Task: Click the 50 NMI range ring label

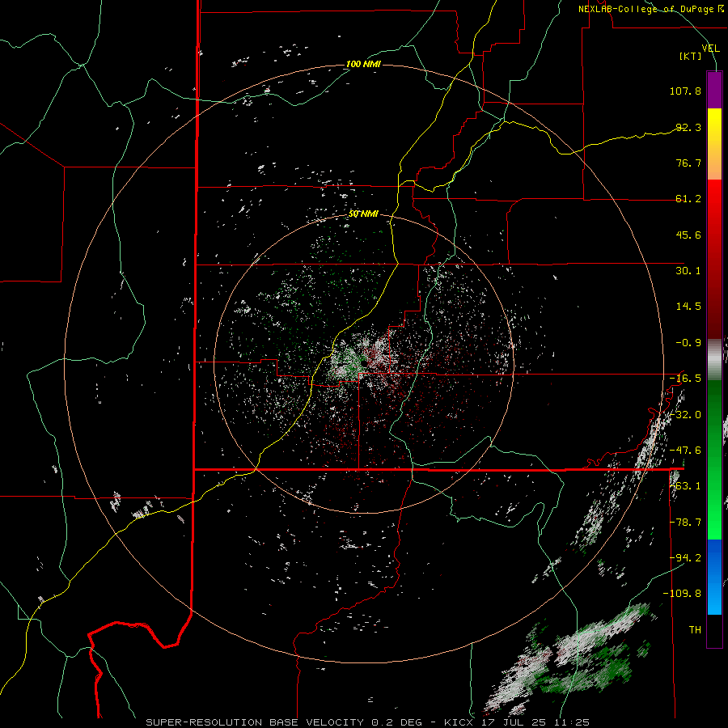Action: pos(363,214)
